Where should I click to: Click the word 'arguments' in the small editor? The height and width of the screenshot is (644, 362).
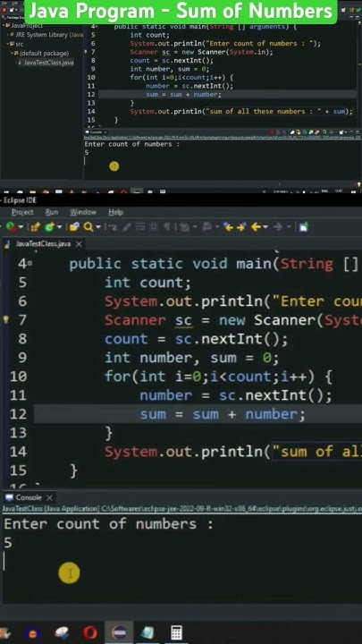(x=266, y=27)
